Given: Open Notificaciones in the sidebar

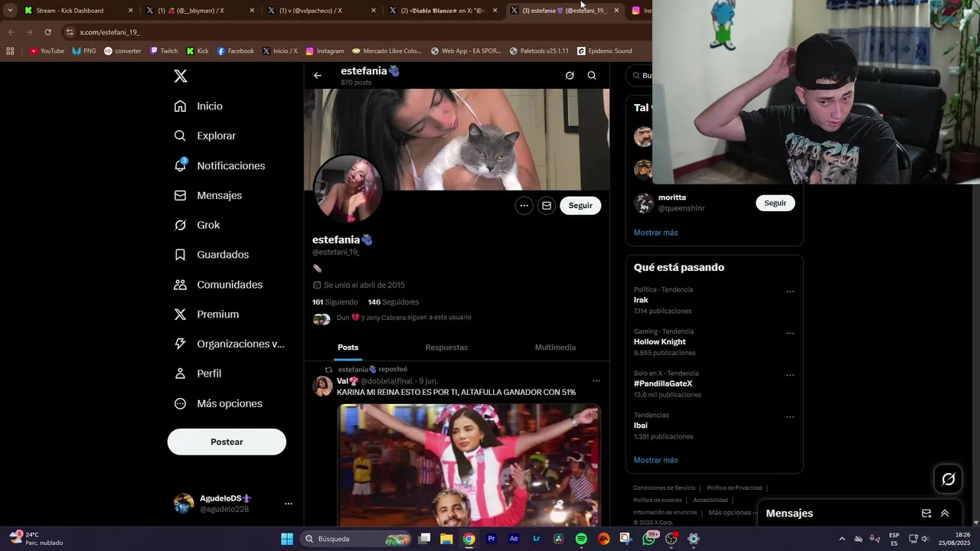Looking at the screenshot, I should click(219, 165).
